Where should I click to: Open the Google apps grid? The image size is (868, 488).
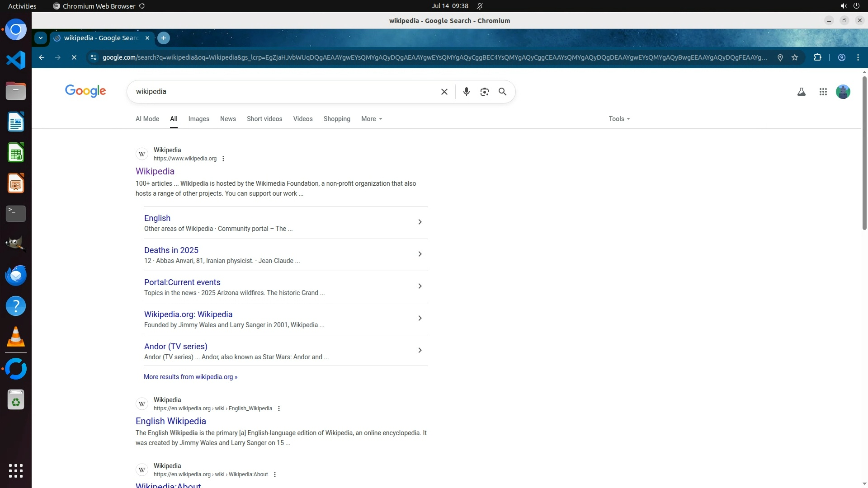(823, 92)
